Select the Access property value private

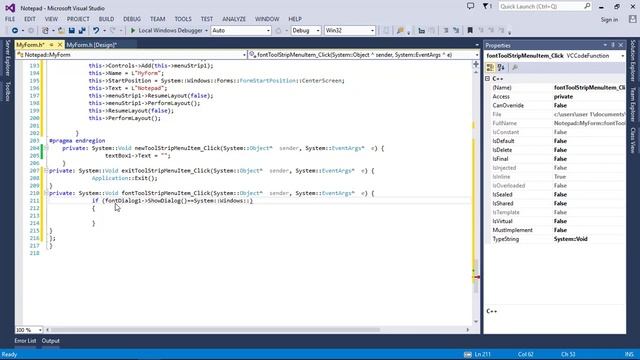pos(563,97)
